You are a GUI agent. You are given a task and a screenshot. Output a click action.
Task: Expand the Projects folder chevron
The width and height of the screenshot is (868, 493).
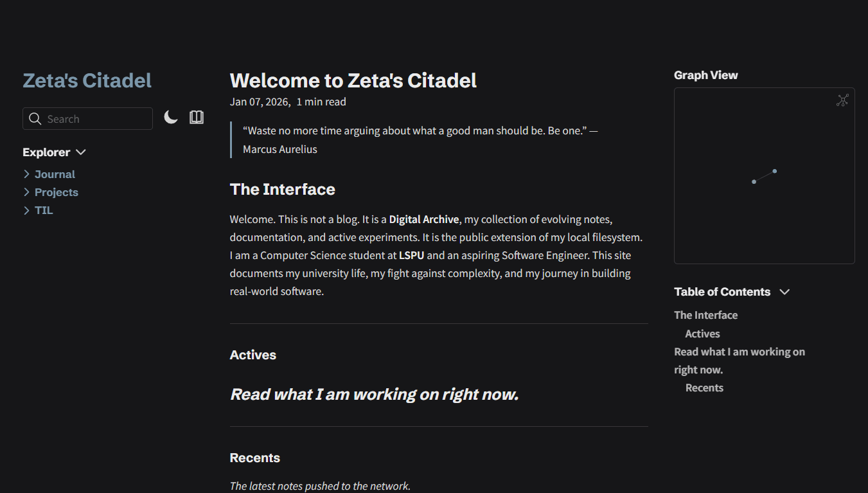tap(27, 192)
